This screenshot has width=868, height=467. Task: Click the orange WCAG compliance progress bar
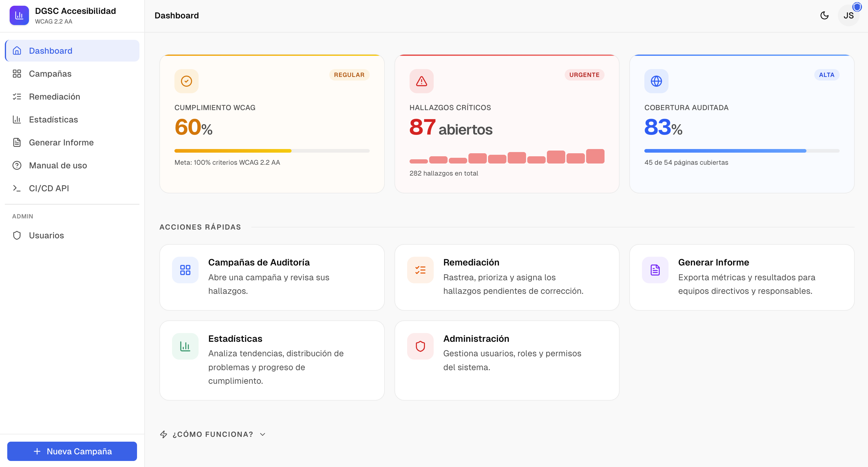[x=272, y=151]
